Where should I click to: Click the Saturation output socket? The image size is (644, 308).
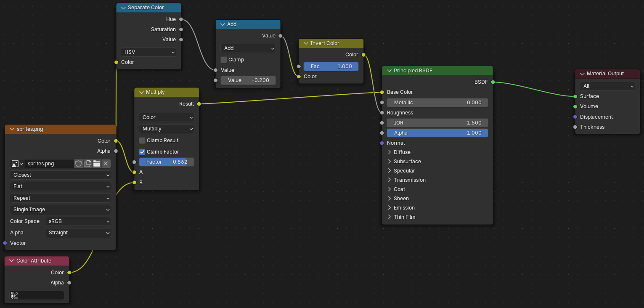pyautogui.click(x=181, y=29)
